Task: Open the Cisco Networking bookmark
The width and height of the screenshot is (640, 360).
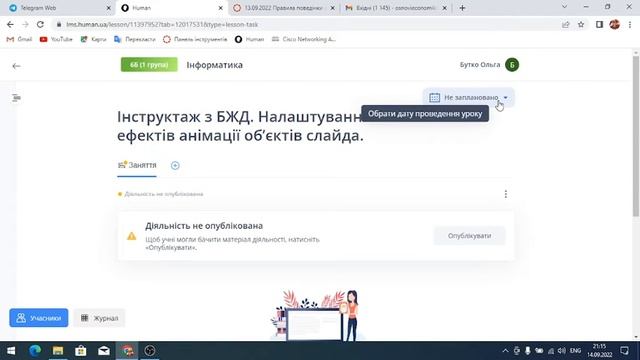Action: click(x=304, y=39)
